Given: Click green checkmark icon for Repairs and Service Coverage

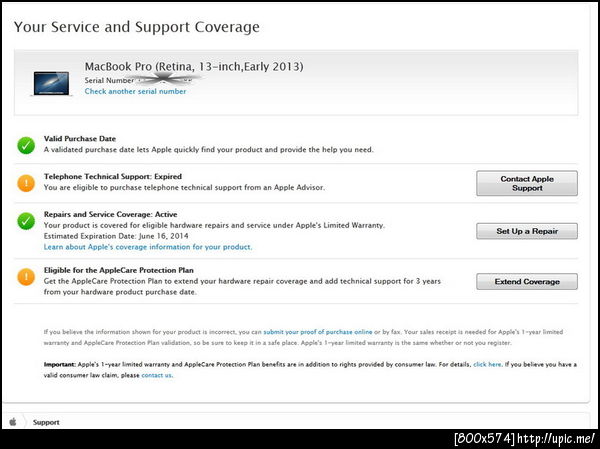Looking at the screenshot, I should click(x=26, y=221).
